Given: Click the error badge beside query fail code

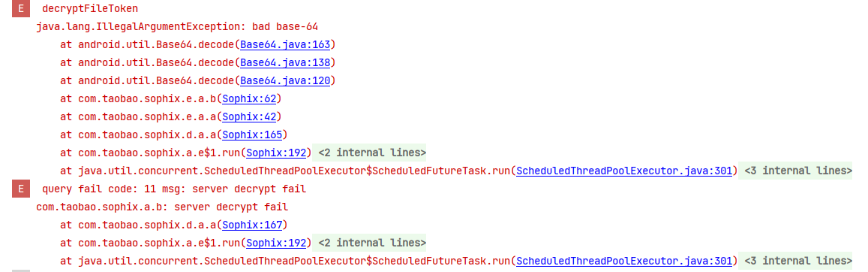Looking at the screenshot, I should [x=20, y=189].
